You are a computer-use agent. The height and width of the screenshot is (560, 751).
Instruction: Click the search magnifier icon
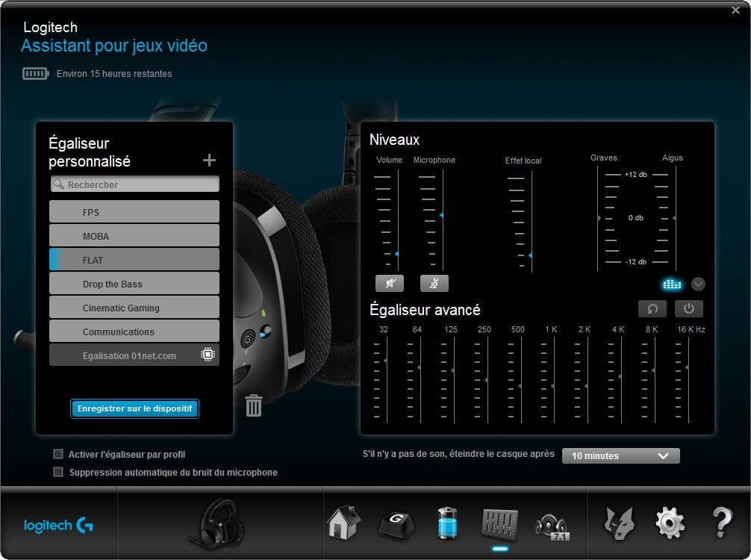coord(58,184)
